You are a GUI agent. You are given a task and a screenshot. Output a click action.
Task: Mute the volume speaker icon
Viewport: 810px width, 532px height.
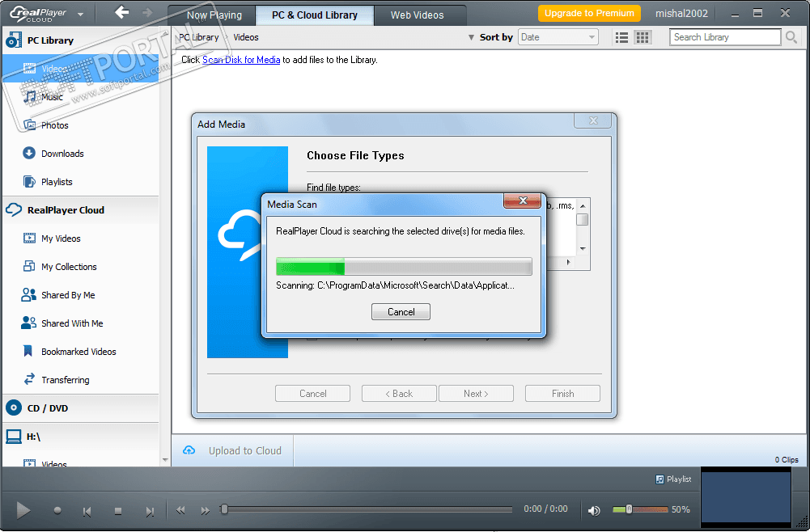point(594,510)
